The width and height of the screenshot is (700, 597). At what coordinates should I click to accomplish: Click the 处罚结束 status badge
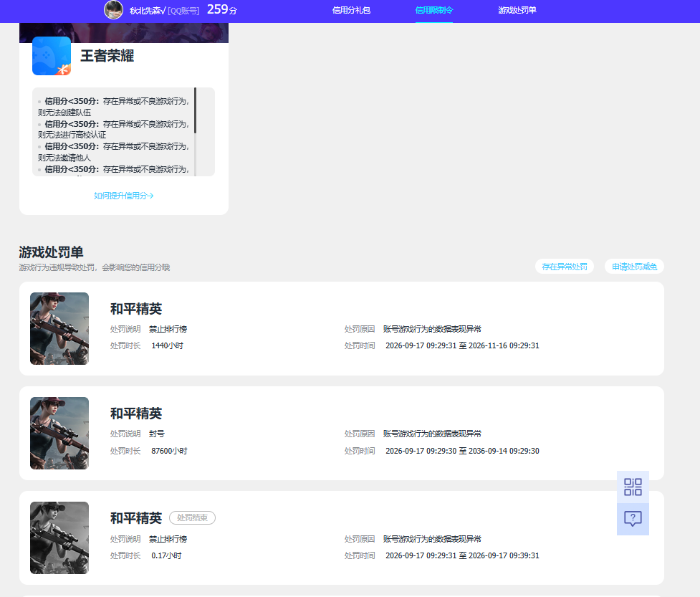click(x=193, y=517)
